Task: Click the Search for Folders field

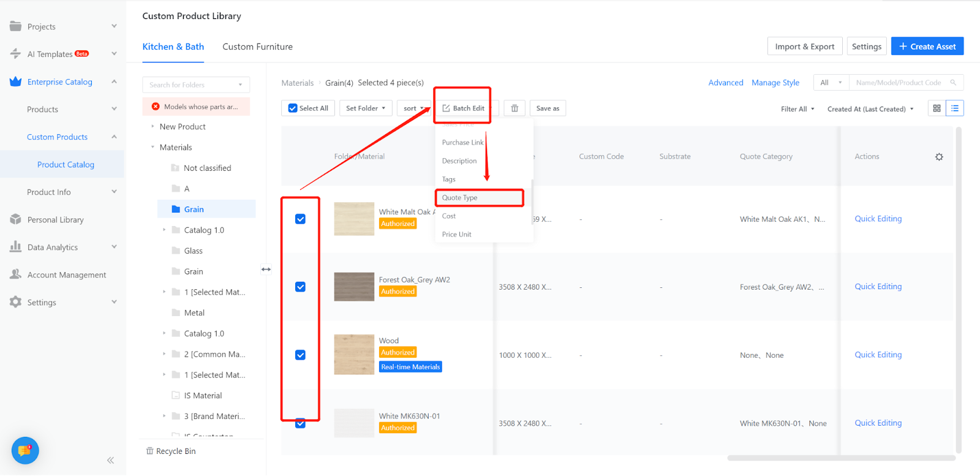Action: [x=191, y=85]
